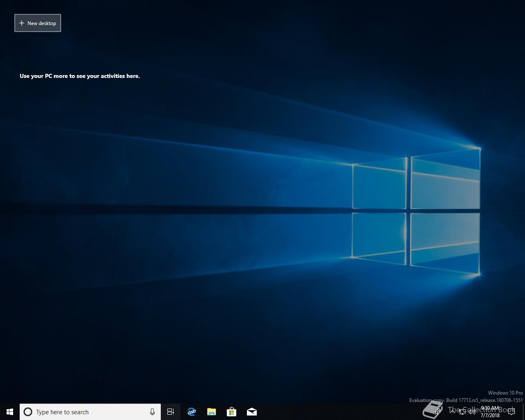525x420 pixels.
Task: Open the Action Center notifications icon
Action: pos(511,412)
